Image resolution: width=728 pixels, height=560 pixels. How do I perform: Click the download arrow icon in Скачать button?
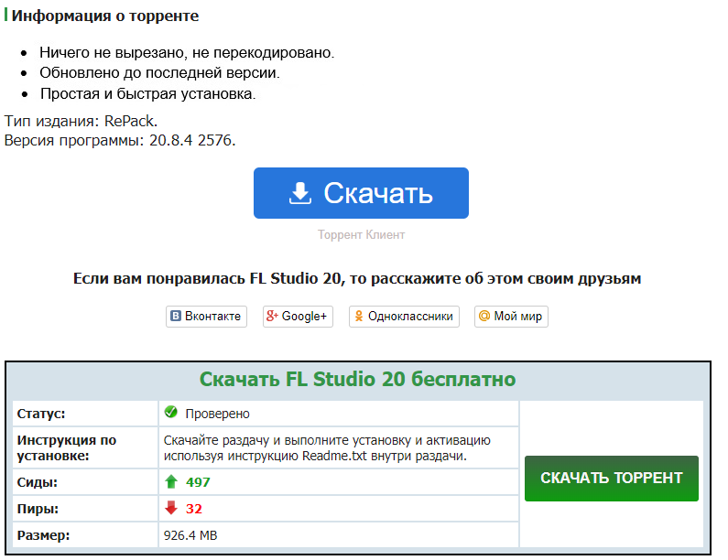(x=300, y=193)
